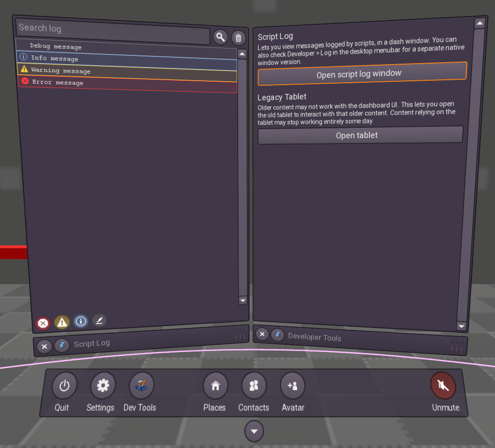Open Contacts from the dashboard bar

pos(254,385)
